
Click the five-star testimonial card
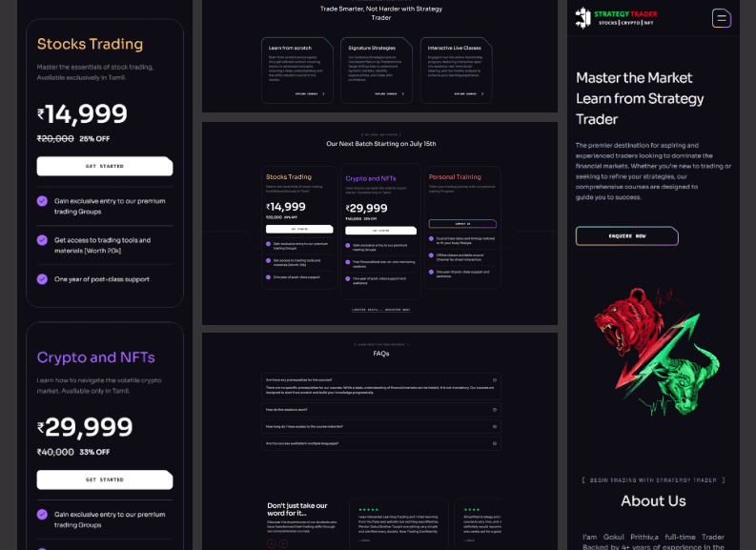[398, 524]
